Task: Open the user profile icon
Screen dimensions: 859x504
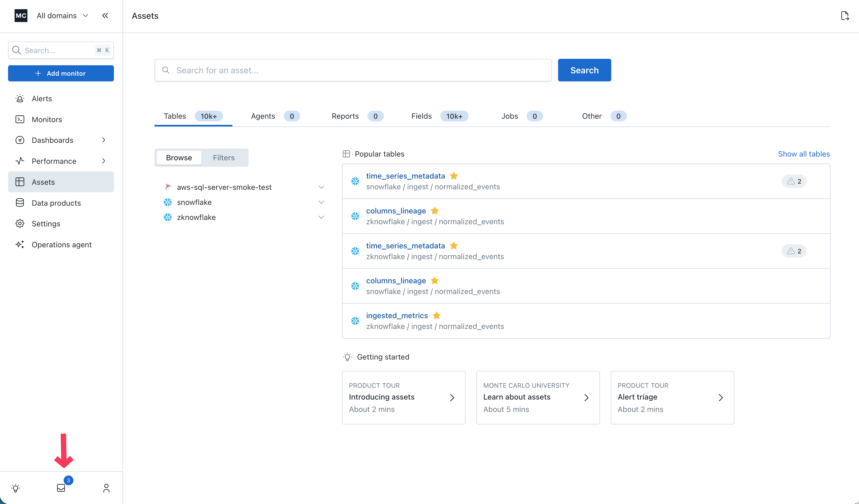Action: 106,488
